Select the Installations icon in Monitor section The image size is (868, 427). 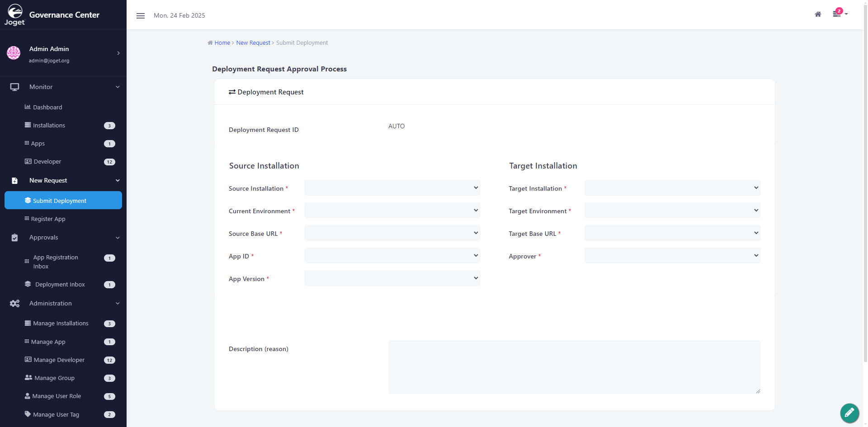[x=27, y=125]
